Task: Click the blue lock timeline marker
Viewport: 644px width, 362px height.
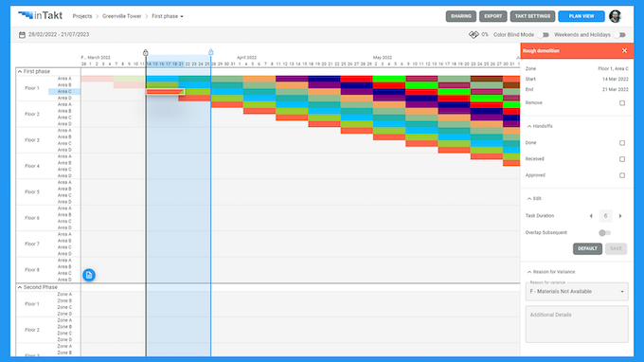Action: click(210, 52)
